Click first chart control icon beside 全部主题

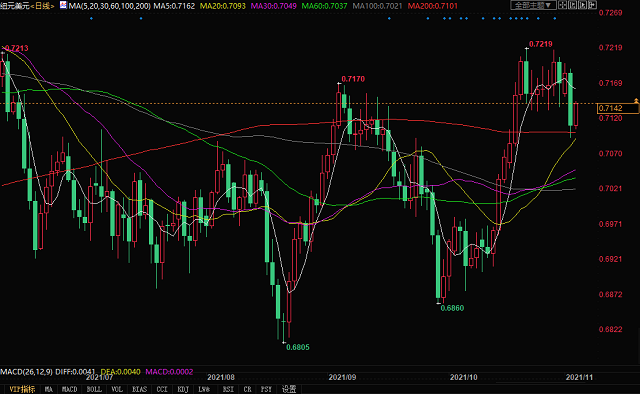click(562, 5)
